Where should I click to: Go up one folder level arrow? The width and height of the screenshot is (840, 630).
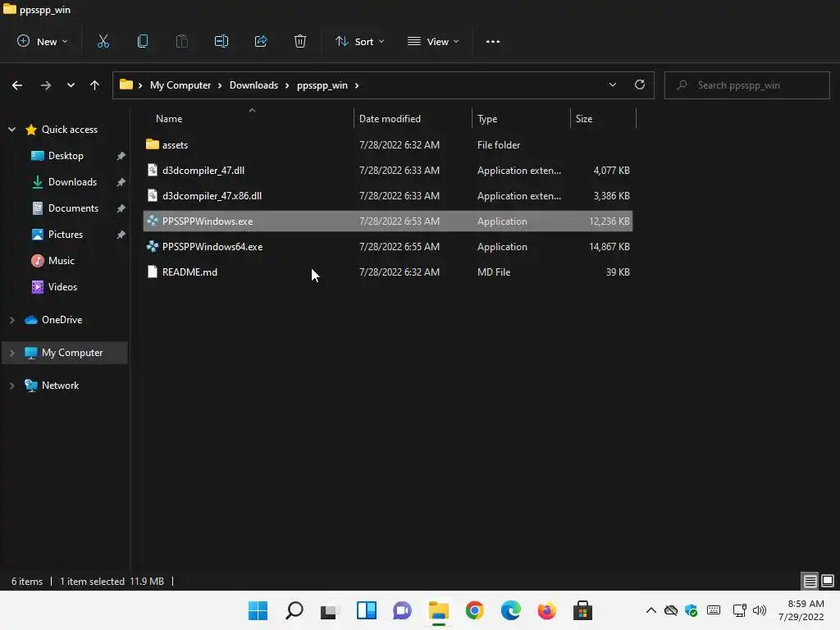click(95, 85)
